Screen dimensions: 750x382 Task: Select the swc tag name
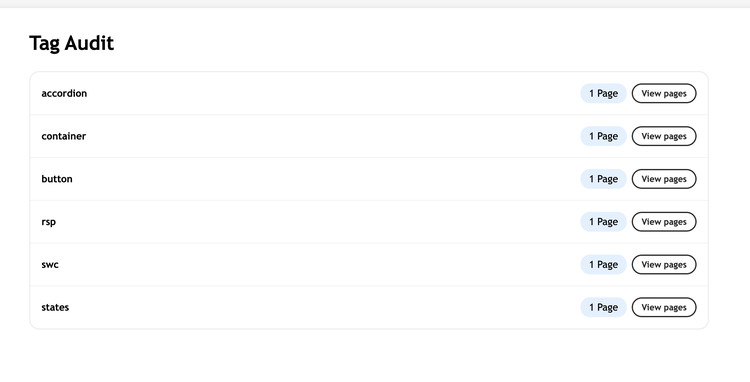(x=50, y=264)
